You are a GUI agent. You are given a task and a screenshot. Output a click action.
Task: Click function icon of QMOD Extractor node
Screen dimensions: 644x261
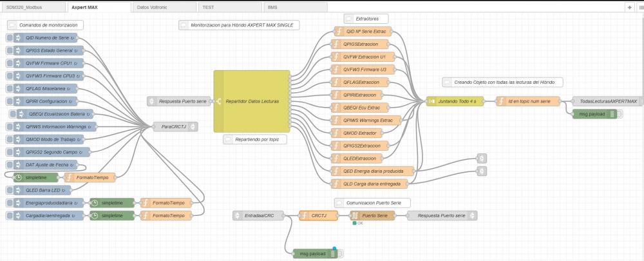coord(335,133)
